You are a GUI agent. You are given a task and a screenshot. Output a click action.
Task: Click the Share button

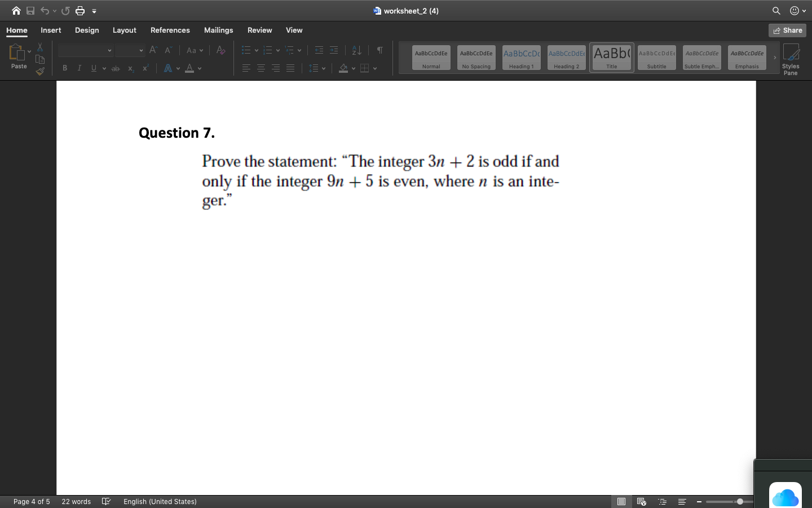point(787,30)
